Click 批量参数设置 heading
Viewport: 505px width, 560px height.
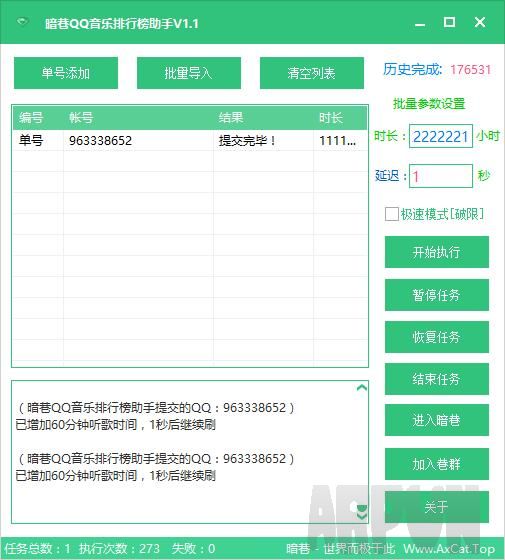(429, 104)
